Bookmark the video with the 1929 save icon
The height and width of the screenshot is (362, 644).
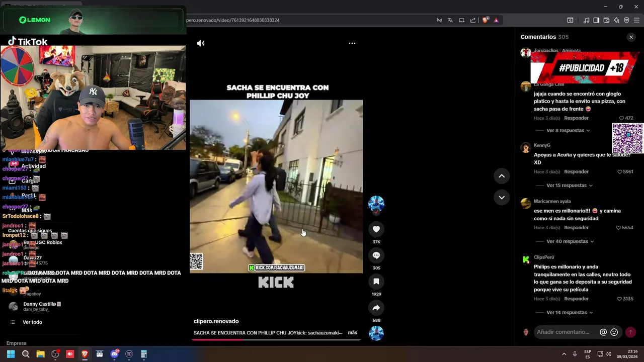tap(376, 282)
